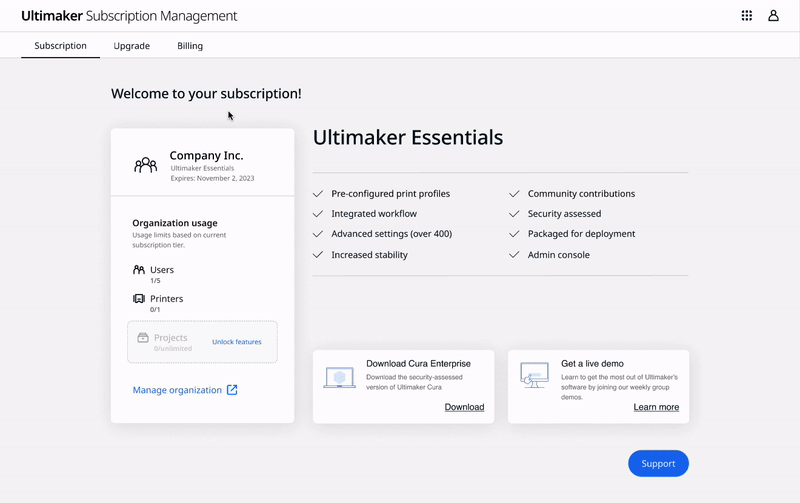
Task: Click the Download link for Cura Enterprise
Action: pos(464,407)
